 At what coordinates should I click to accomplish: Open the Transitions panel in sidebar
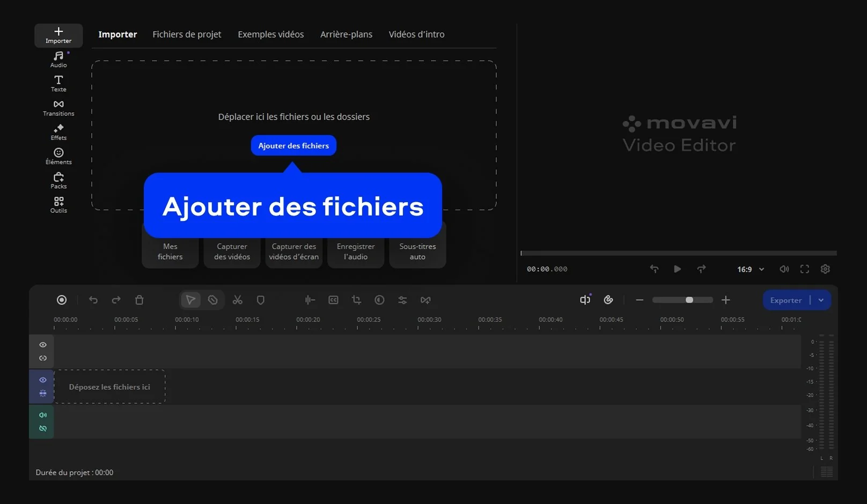click(58, 107)
